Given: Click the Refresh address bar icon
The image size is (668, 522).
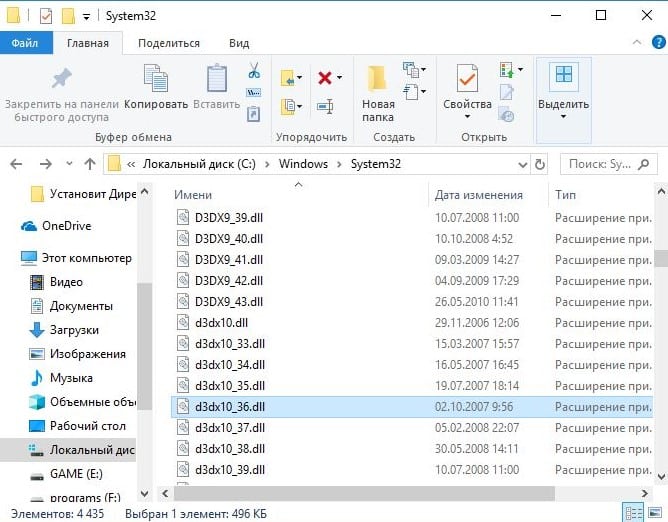Looking at the screenshot, I should 540,164.
